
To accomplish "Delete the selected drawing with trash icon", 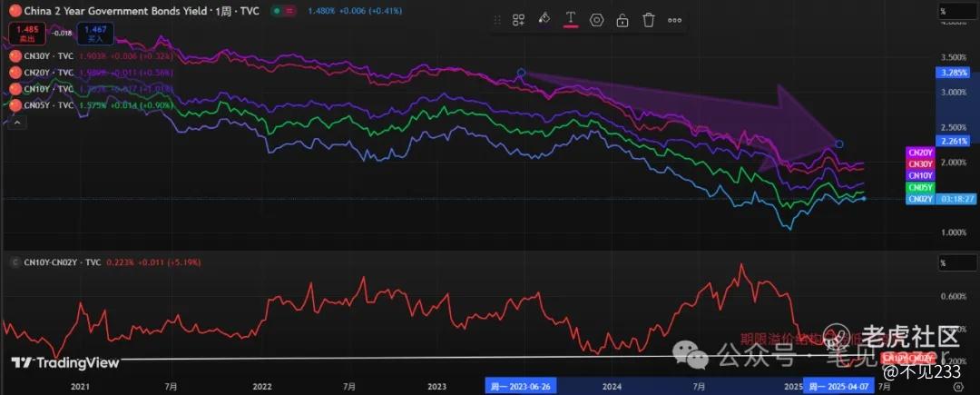I will [x=648, y=20].
